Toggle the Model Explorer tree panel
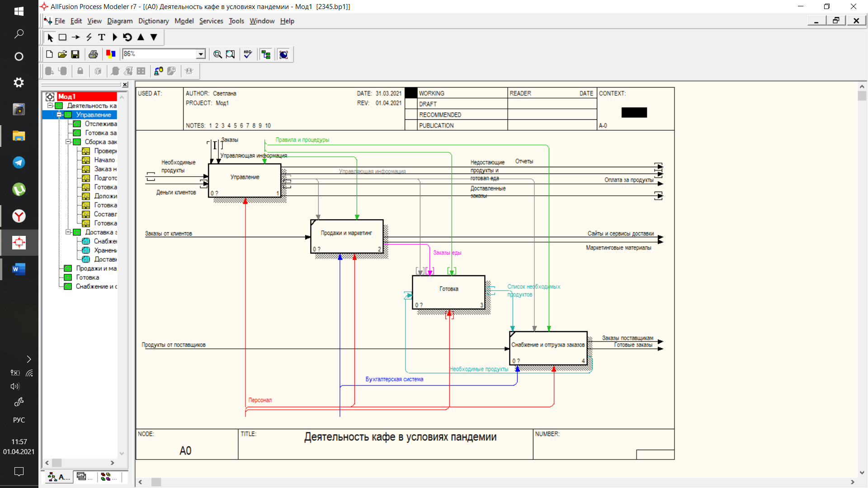868x488 pixels. click(266, 54)
